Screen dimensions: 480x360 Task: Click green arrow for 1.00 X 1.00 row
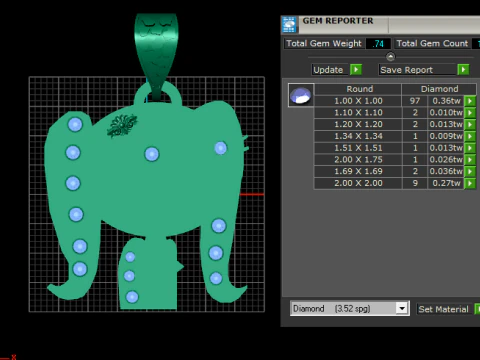470,101
